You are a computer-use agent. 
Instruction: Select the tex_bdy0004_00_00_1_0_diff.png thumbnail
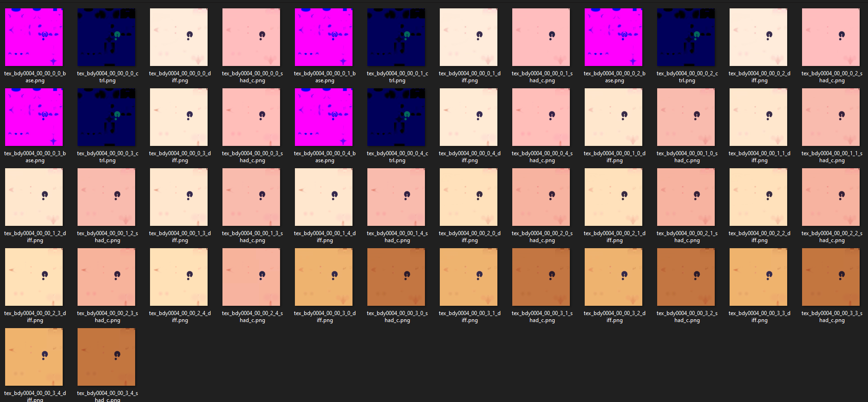613,117
